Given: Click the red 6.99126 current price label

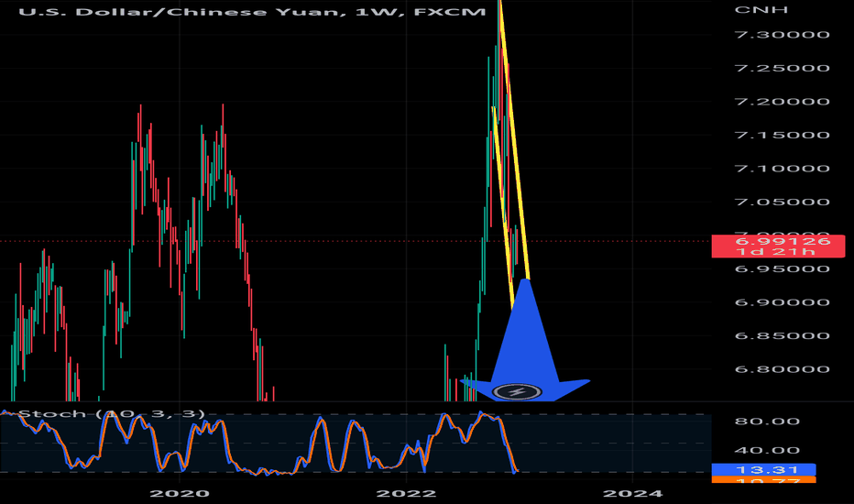Looking at the screenshot, I should point(778,246).
